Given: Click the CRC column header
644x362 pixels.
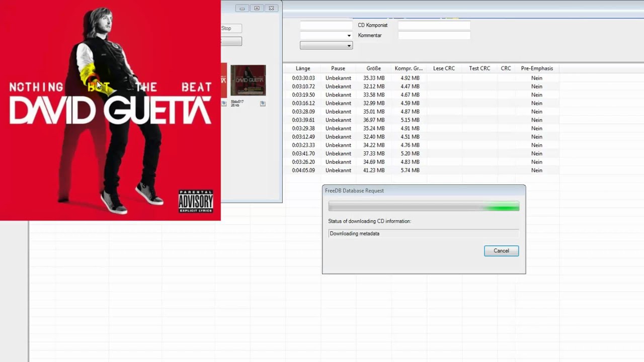Looking at the screenshot, I should (506, 68).
